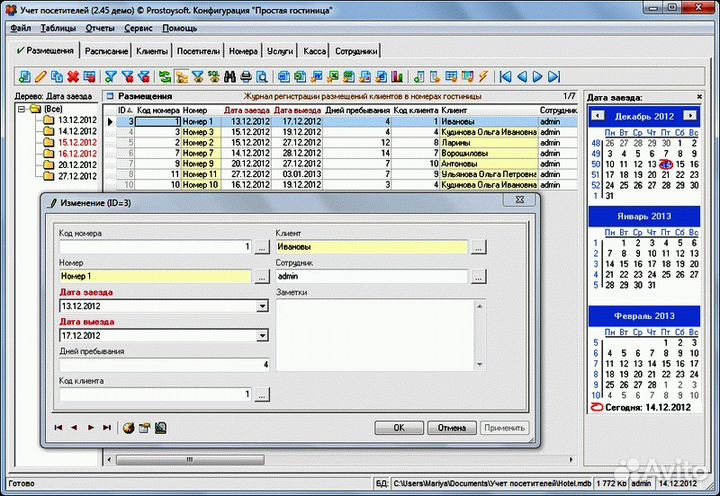Open the Дата заезда date dropdown
This screenshot has height=496, width=720.
[x=262, y=307]
